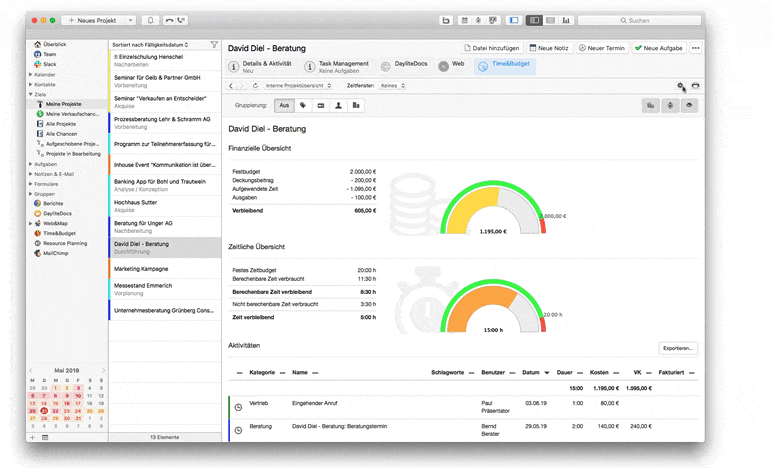Click the Exportieren button
772x468 pixels.
coord(678,348)
